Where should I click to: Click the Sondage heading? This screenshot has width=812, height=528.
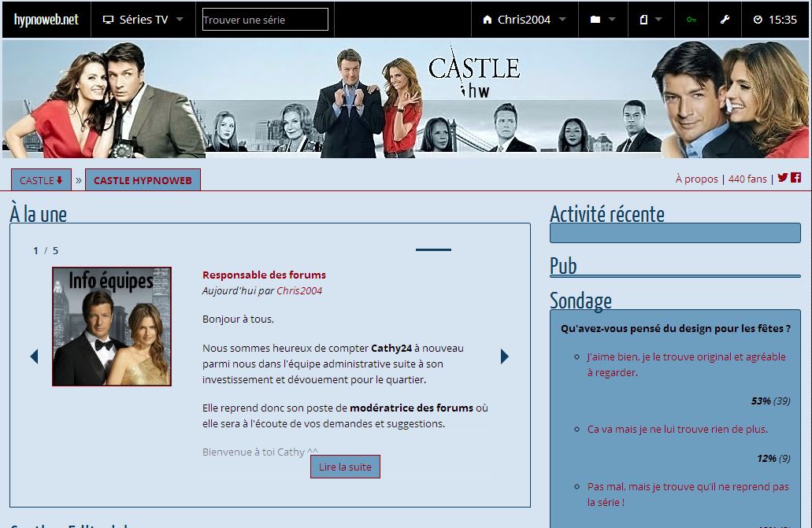coord(580,301)
